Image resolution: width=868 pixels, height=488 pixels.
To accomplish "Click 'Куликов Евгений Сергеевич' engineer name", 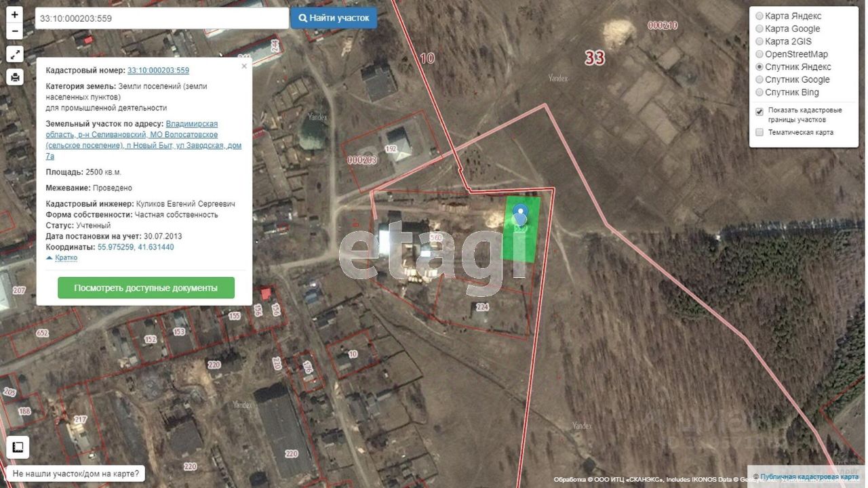I will [186, 204].
